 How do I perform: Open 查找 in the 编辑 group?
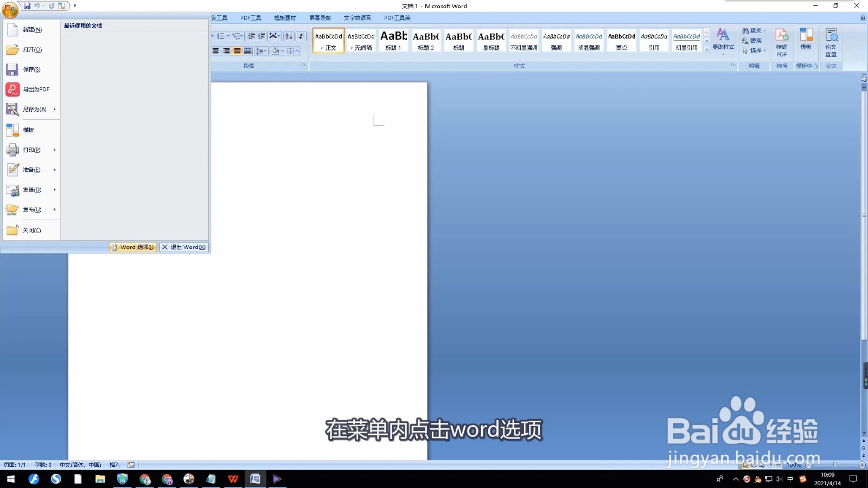click(x=753, y=30)
